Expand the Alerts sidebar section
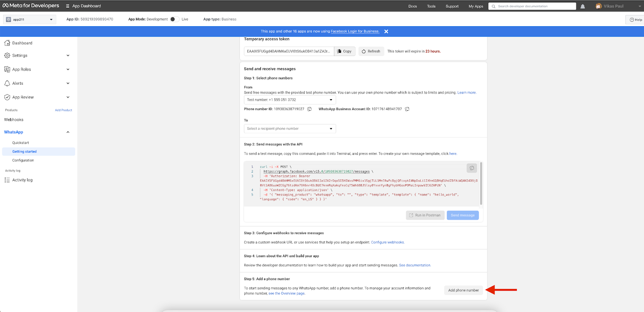Viewport: 644px width, 312px height. point(68,83)
